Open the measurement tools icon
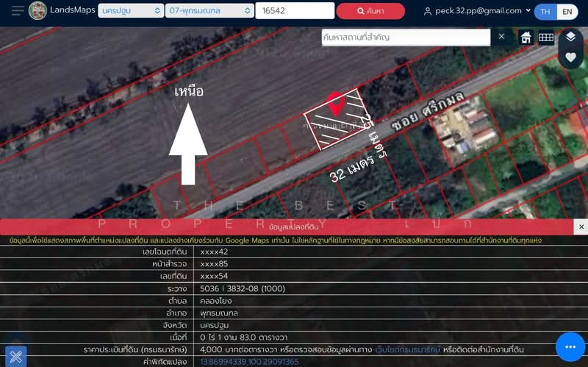This screenshot has width=588, height=367. 15,357
